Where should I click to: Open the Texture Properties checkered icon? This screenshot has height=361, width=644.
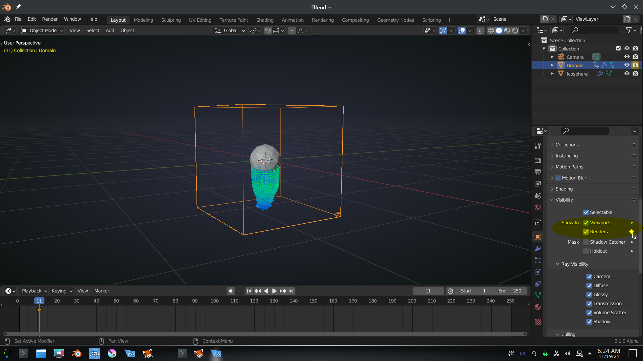[538, 322]
